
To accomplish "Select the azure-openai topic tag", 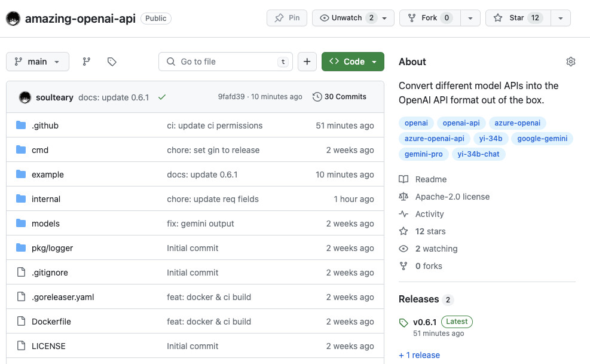I will (518, 123).
